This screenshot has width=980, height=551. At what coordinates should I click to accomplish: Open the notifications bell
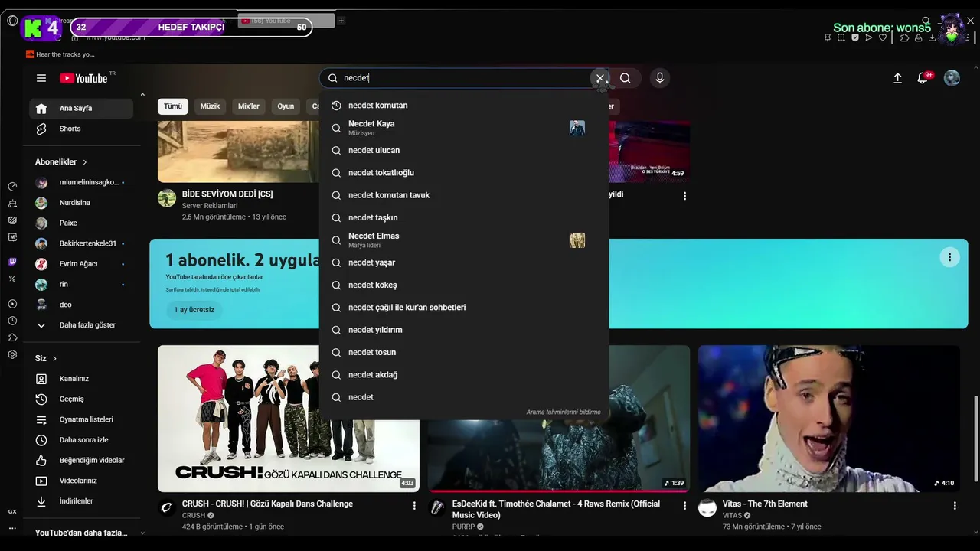tap(923, 78)
